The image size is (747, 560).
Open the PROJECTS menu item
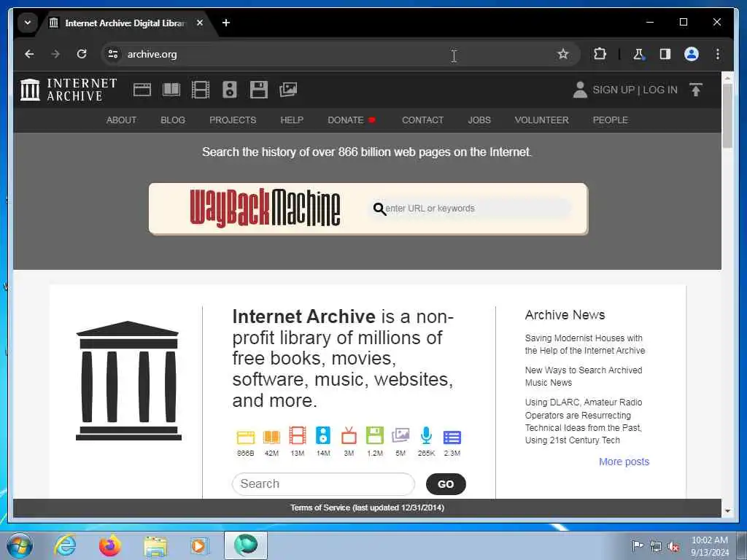pyautogui.click(x=233, y=120)
